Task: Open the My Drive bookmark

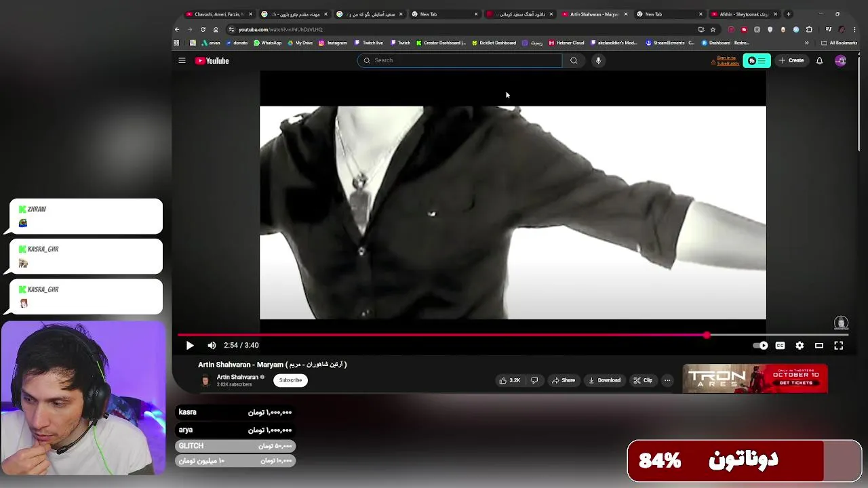Action: (300, 43)
